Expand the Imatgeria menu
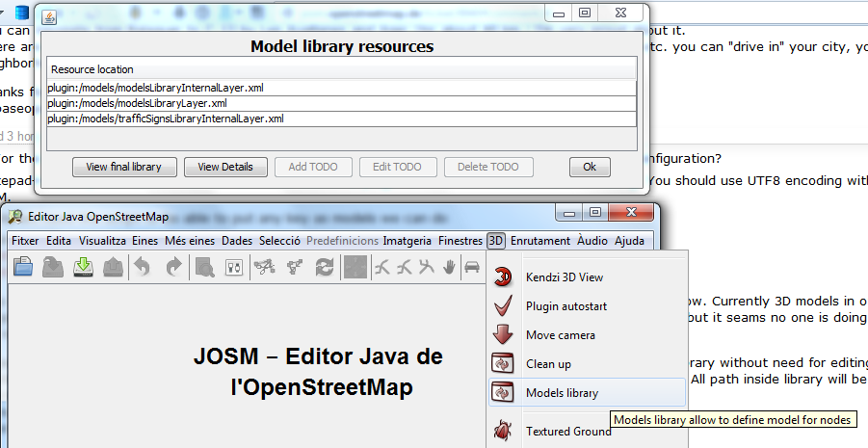 click(407, 241)
